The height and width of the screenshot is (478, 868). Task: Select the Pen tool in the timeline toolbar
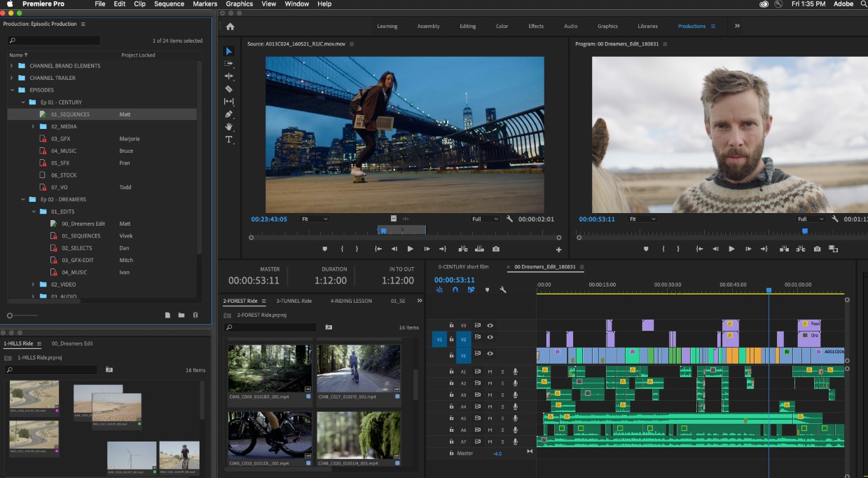[x=228, y=114]
